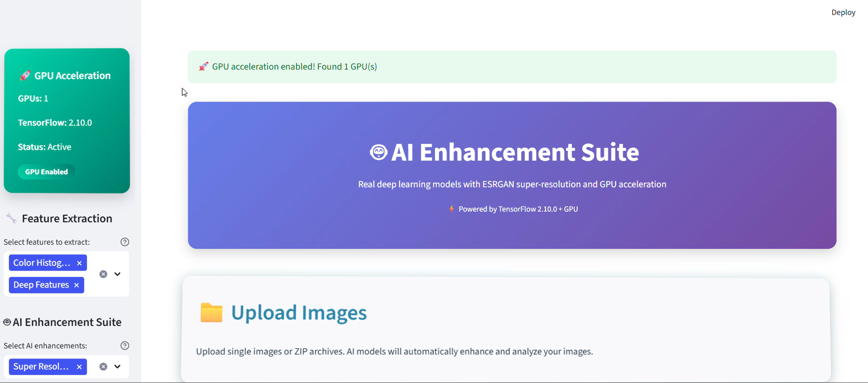
Task: Click the icon beside the AI Enhancement Suite title
Action: point(379,152)
